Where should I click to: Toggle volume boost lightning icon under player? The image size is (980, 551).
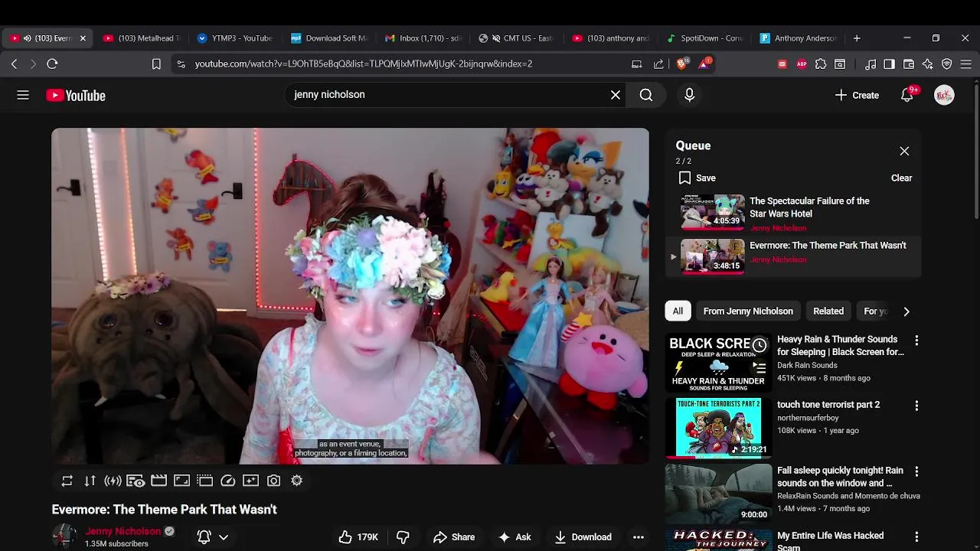(x=113, y=481)
